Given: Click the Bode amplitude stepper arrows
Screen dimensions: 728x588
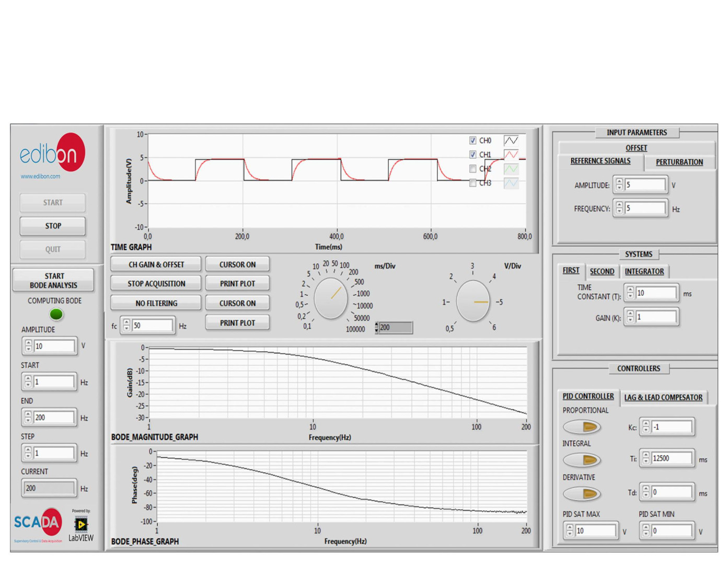Looking at the screenshot, I should pyautogui.click(x=28, y=346).
